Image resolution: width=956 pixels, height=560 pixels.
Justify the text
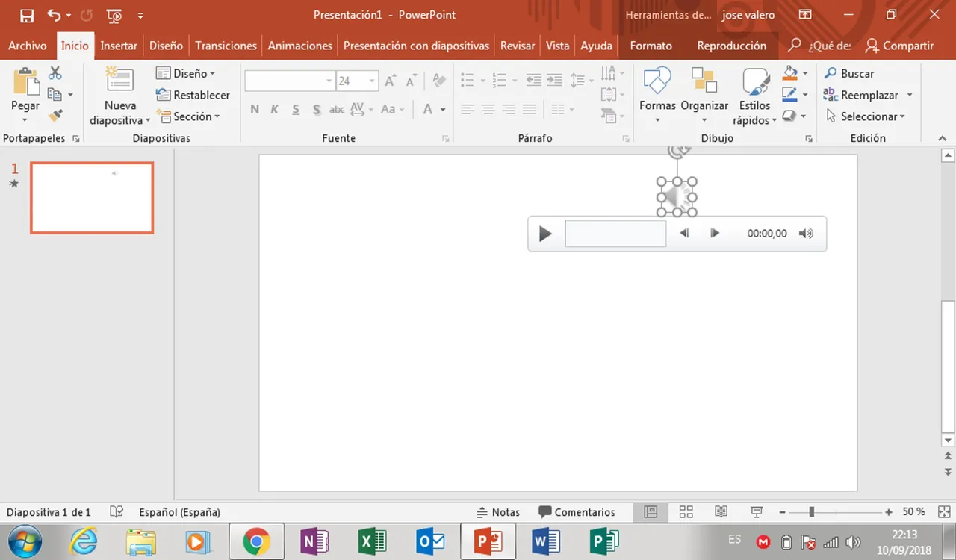click(x=530, y=109)
